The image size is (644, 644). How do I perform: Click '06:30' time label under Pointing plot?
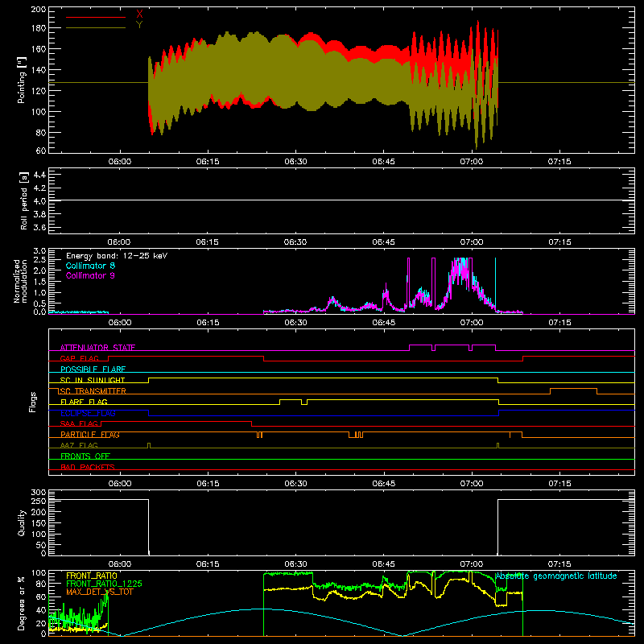(295, 162)
